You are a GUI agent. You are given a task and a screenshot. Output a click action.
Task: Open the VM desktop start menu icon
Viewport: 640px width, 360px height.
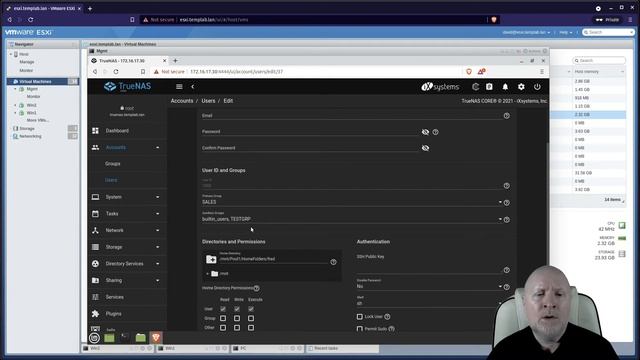(x=94, y=338)
